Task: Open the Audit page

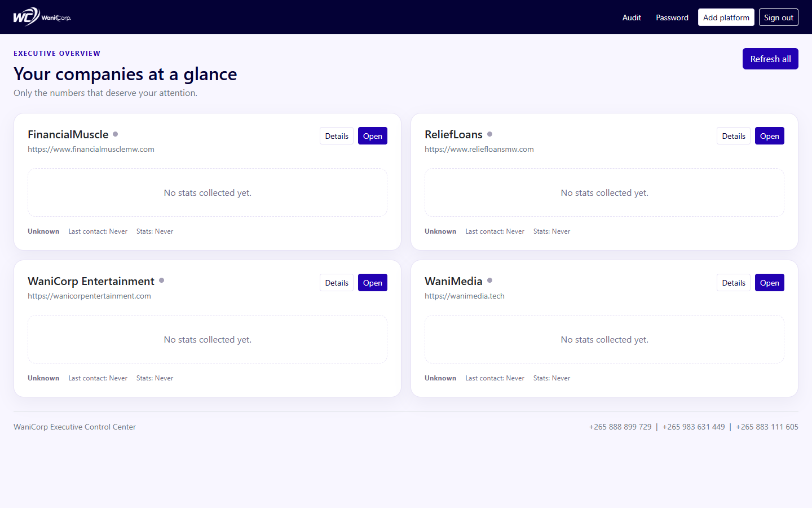Action: [632, 17]
